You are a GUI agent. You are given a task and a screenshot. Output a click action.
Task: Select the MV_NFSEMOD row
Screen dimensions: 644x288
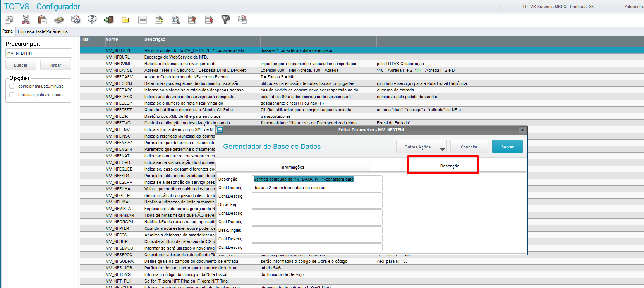pyautogui.click(x=147, y=248)
